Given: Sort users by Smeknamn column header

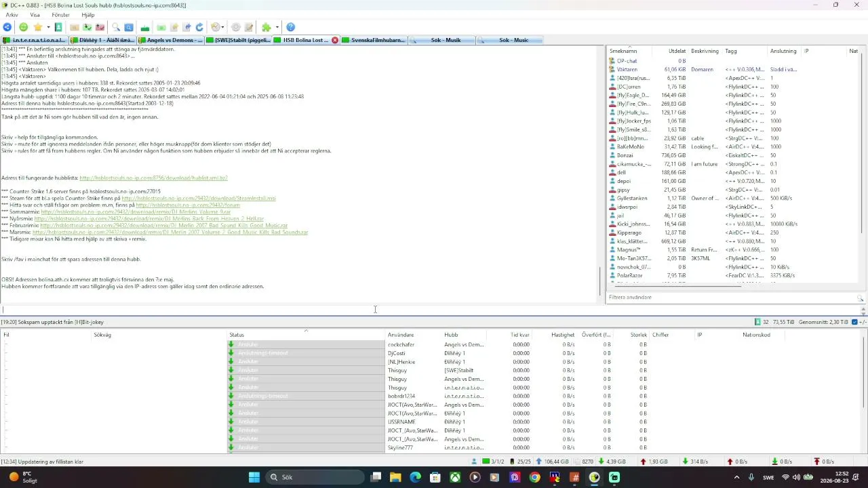Looking at the screenshot, I should (x=629, y=51).
